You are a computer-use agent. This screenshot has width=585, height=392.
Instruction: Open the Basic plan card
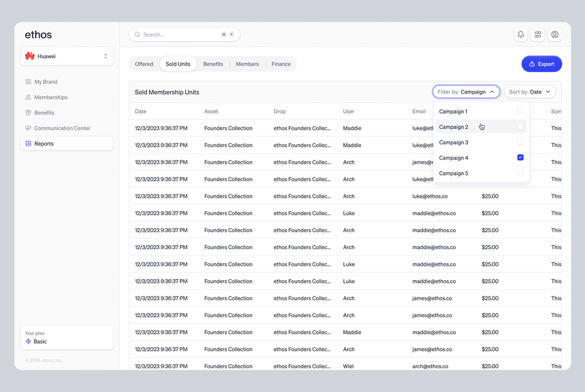[x=67, y=337]
